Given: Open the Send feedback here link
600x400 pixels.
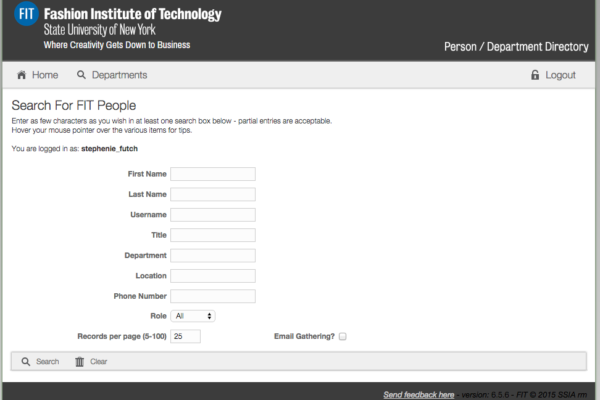Looking at the screenshot, I should coord(419,395).
